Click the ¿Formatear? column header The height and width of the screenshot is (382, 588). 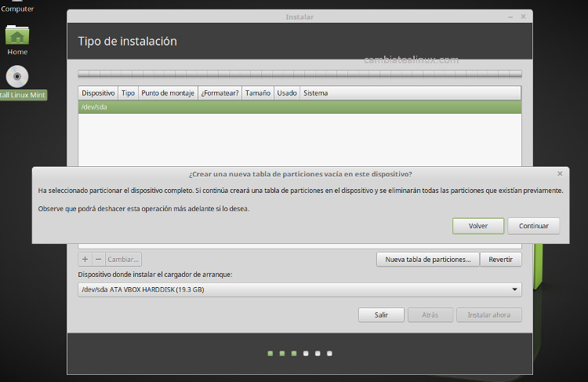[220, 93]
